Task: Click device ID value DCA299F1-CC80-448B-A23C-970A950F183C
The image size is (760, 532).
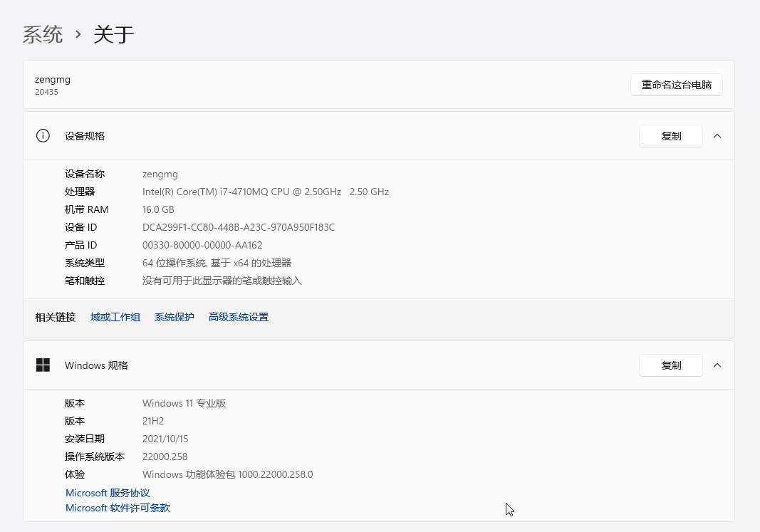Action: pyautogui.click(x=239, y=227)
